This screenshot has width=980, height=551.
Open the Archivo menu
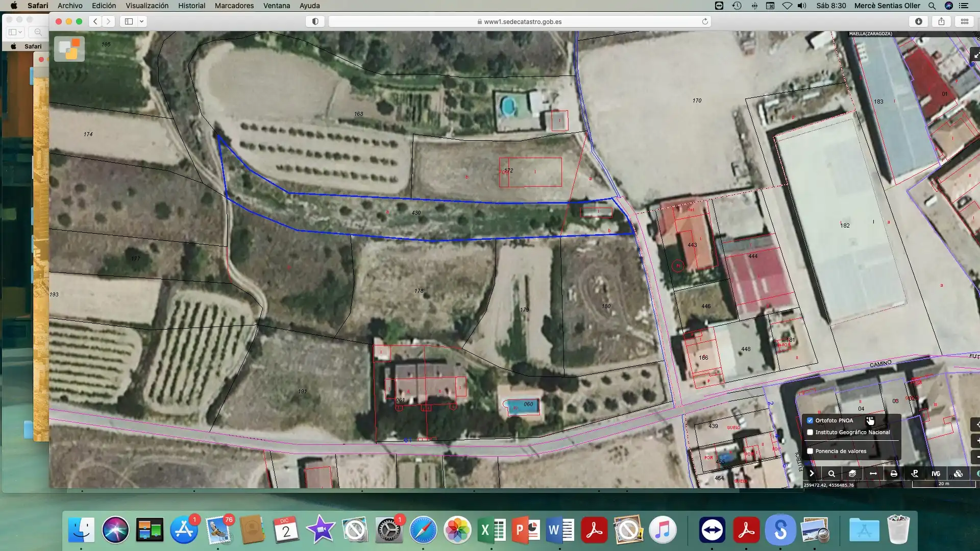pyautogui.click(x=70, y=6)
